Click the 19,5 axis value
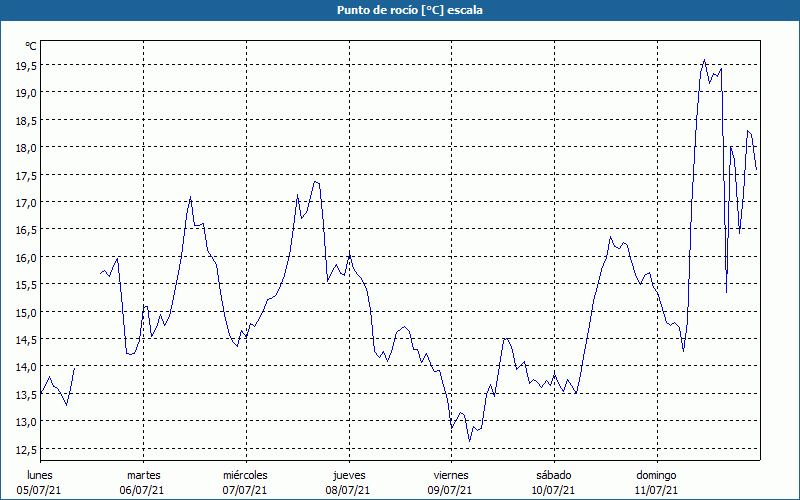800x500 pixels. (26, 65)
